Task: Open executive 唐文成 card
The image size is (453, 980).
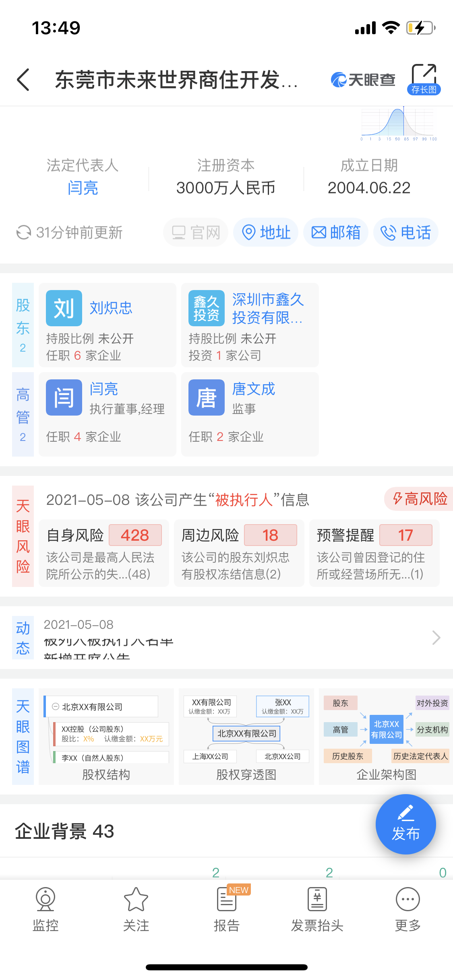Action: [250, 414]
